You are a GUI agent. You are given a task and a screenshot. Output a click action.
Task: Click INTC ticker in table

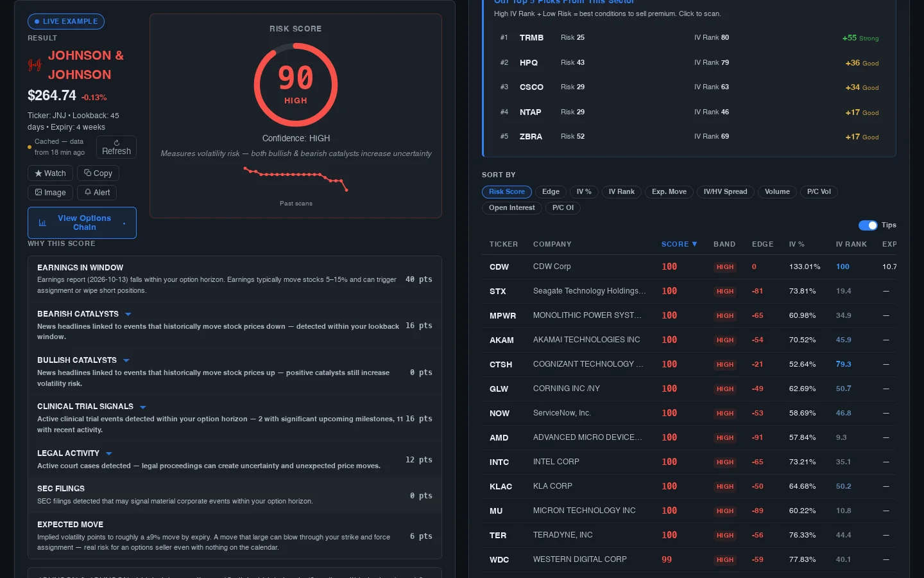(x=499, y=462)
